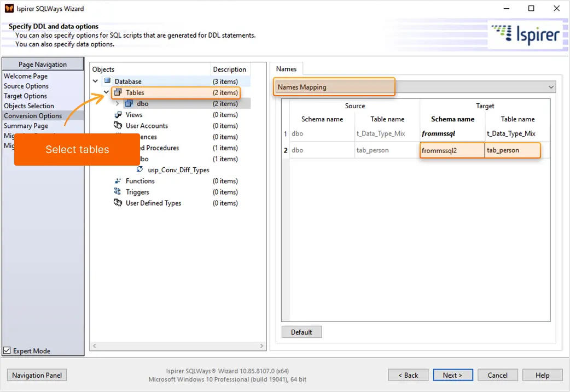Click the Page Navigation header
Viewport: 570px width, 392px height.
pos(43,65)
